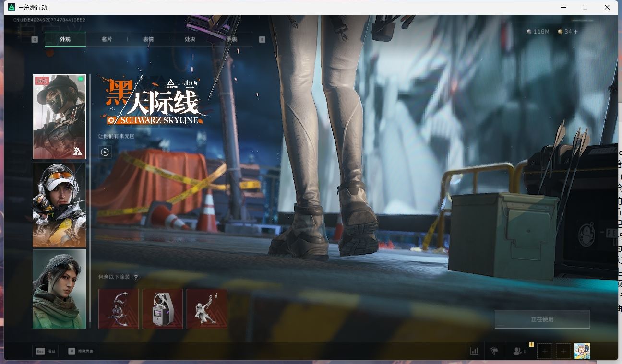
Task: Click the flag icon in the bottom bar
Action: coord(495,351)
